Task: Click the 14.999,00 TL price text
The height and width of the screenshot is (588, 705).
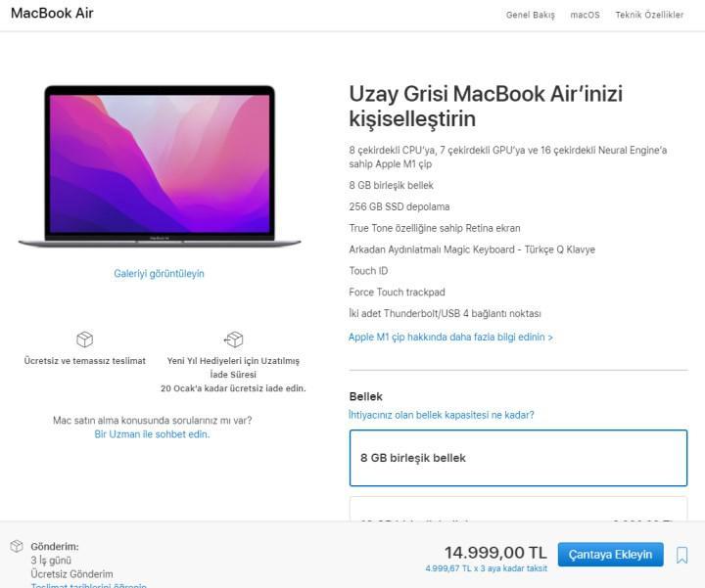Action: tap(495, 553)
